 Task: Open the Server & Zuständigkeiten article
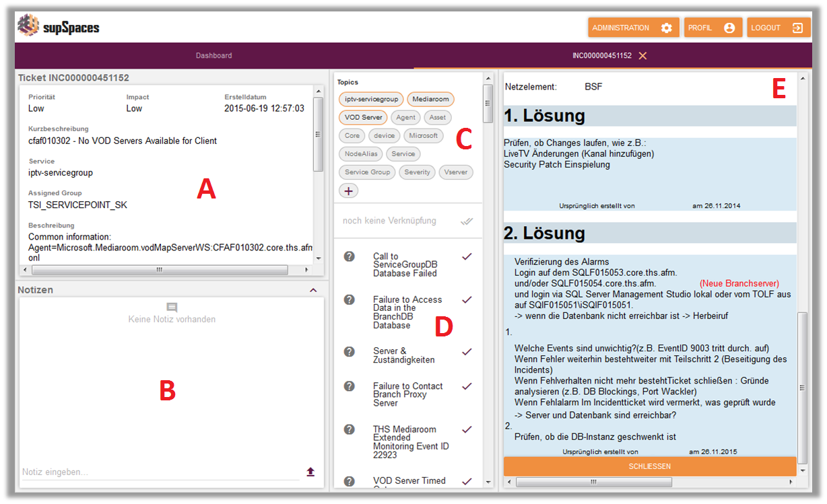coord(404,355)
